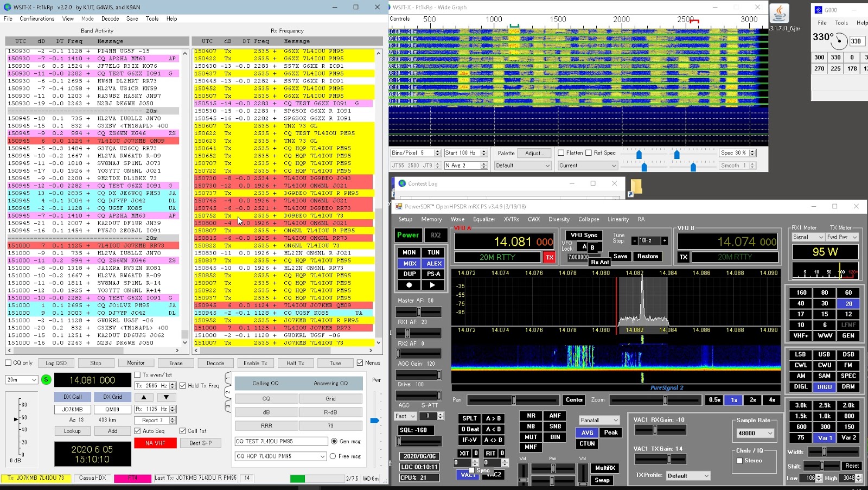
Task: Click the green S sync indicator
Action: pos(46,380)
